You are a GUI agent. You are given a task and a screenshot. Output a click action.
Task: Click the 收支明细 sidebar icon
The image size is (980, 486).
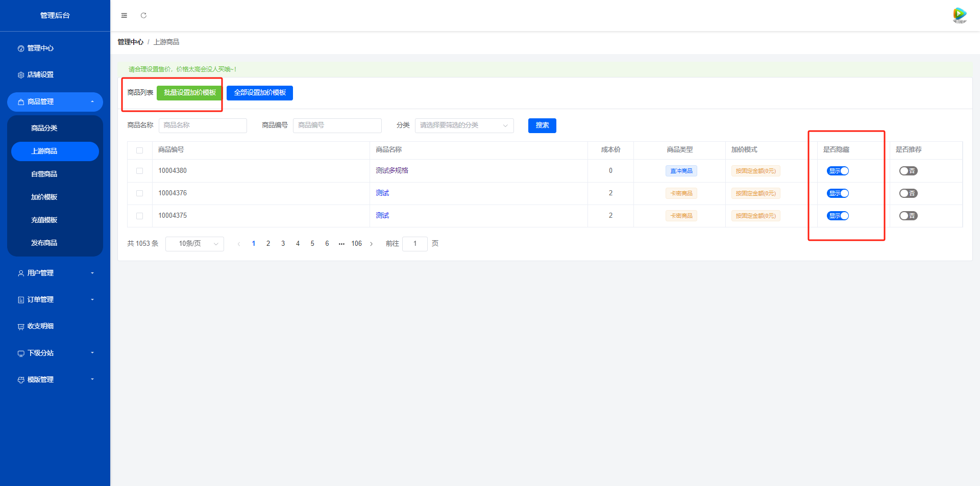21,326
